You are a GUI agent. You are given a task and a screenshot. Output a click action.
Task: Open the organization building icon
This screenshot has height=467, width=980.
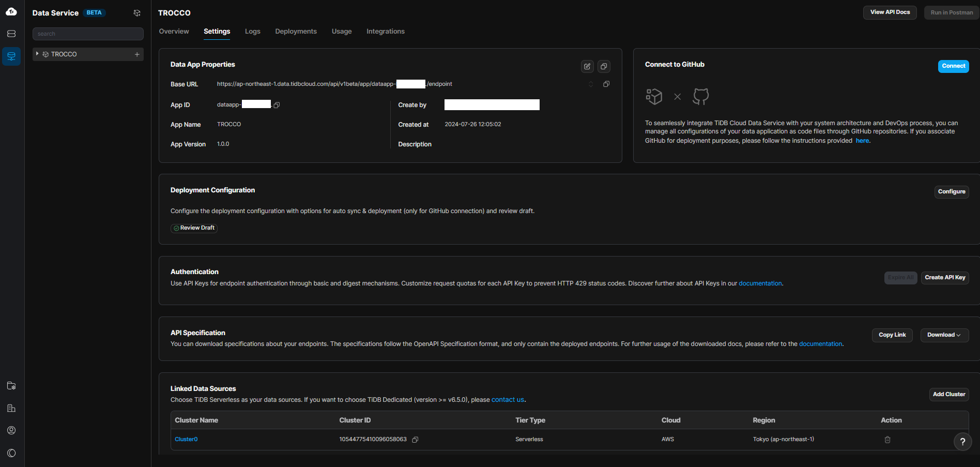pos(11,408)
